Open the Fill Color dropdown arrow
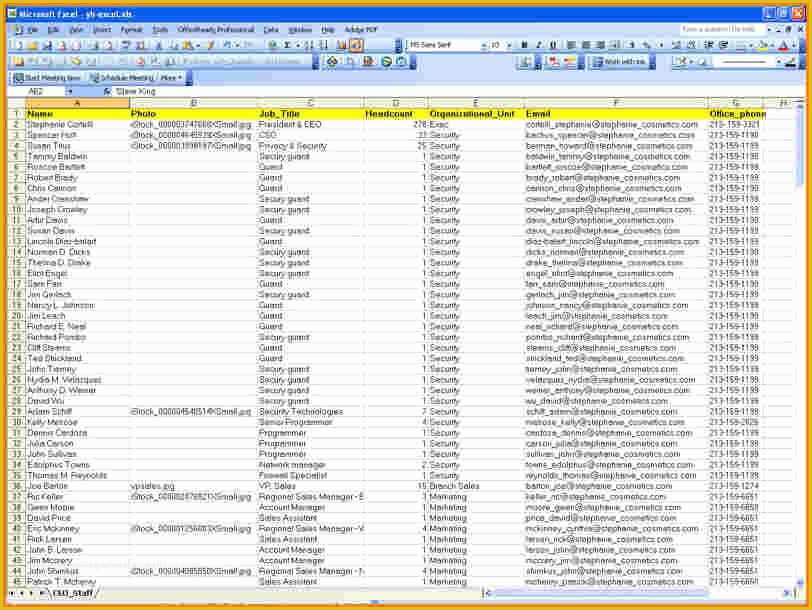 (x=772, y=46)
